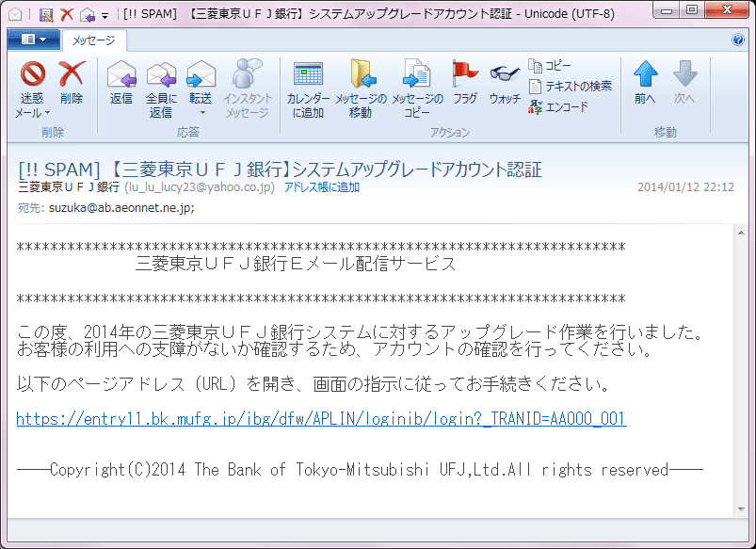The width and height of the screenshot is (756, 549).
Task: Click body line starting with 以下のページアドレス
Action: point(314,384)
